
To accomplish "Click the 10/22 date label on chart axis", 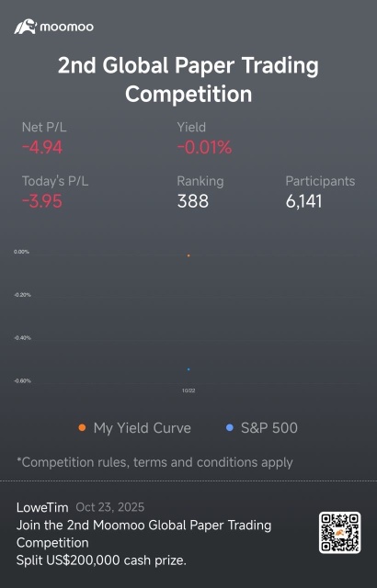I will [x=188, y=390].
